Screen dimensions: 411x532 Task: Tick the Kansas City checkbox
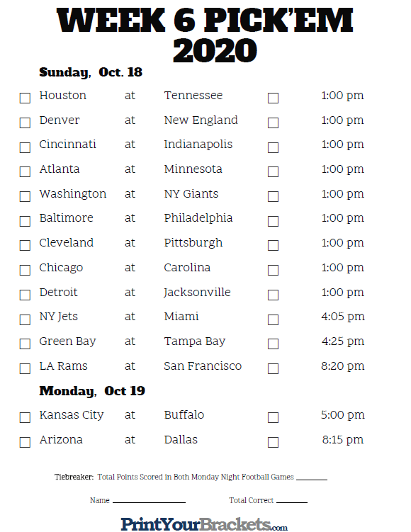pyautogui.click(x=25, y=417)
